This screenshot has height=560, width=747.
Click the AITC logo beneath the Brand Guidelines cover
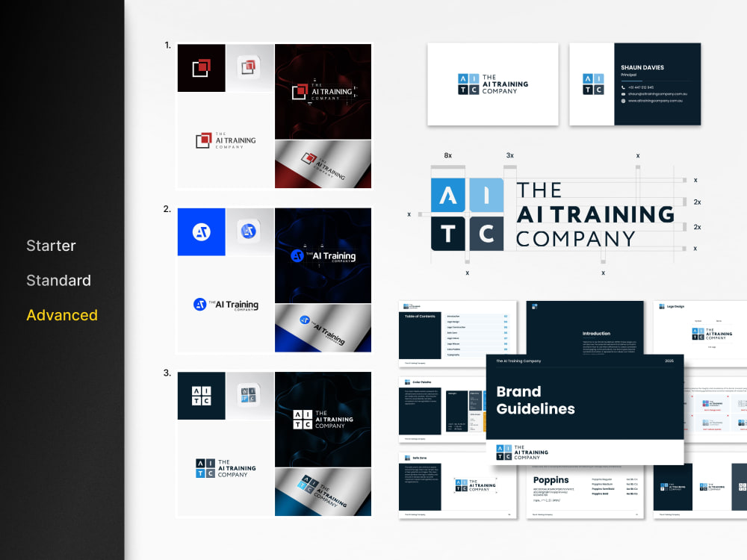pyautogui.click(x=522, y=452)
